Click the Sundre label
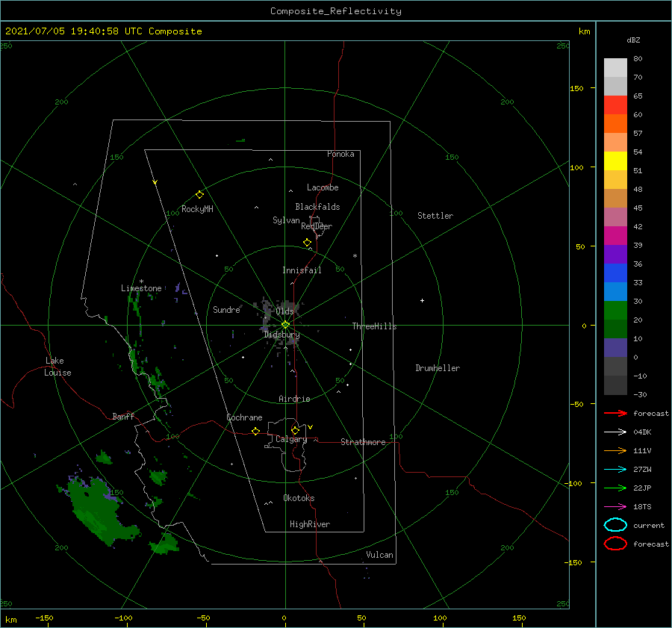This screenshot has width=672, height=628. click(x=226, y=309)
